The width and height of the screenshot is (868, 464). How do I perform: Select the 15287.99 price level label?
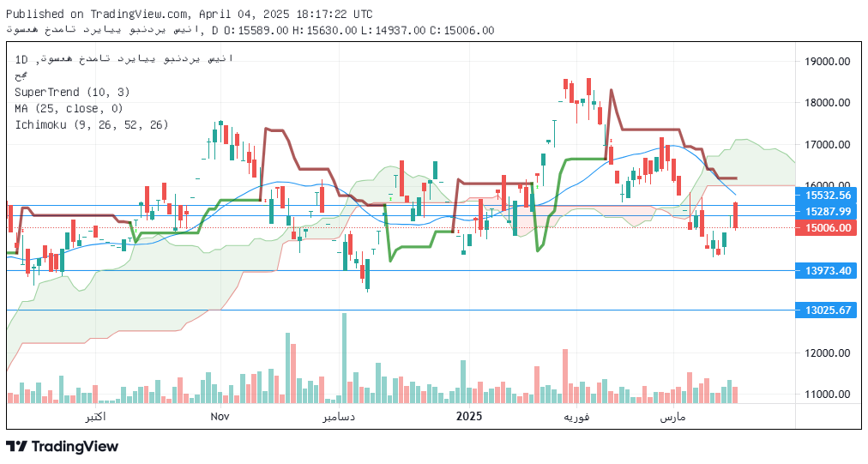pos(826,212)
